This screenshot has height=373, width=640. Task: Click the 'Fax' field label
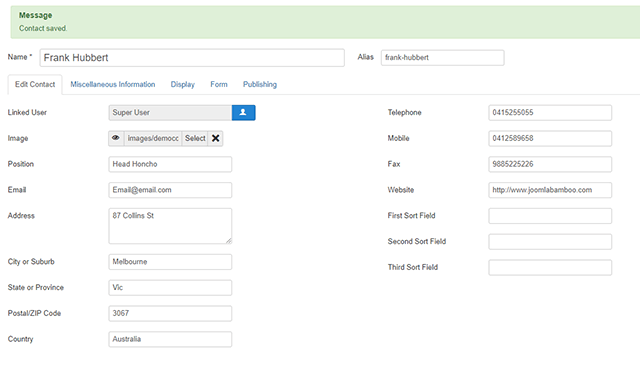click(394, 164)
